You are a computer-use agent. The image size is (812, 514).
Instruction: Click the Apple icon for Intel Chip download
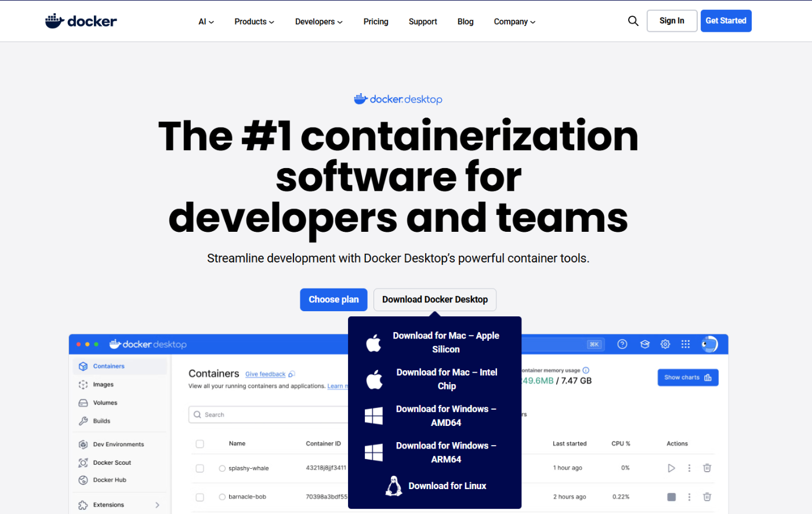coord(374,380)
